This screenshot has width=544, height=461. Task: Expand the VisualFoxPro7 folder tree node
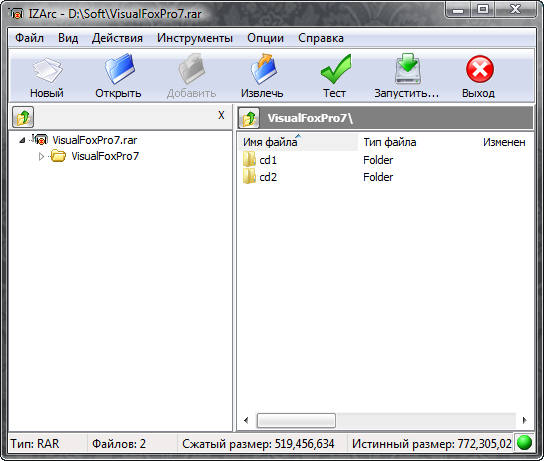click(x=41, y=156)
